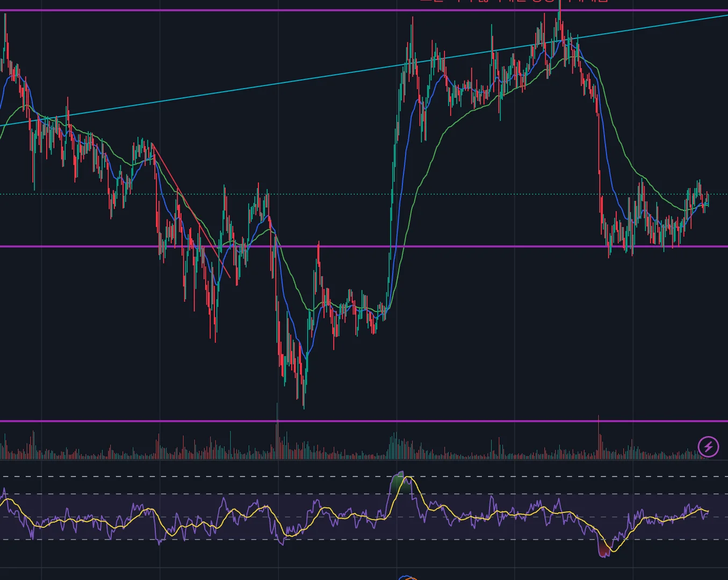
Task: Click the red oversold shaded oscillator trough
Action: (x=604, y=550)
